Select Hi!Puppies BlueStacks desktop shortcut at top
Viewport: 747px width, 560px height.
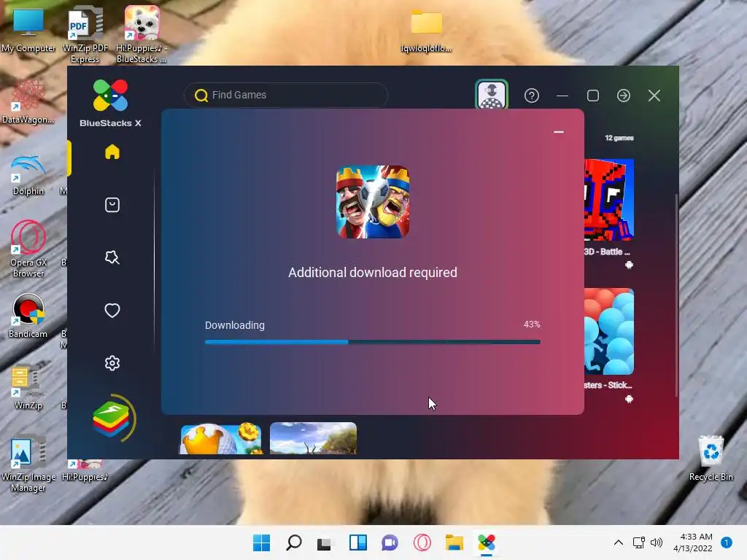click(142, 34)
